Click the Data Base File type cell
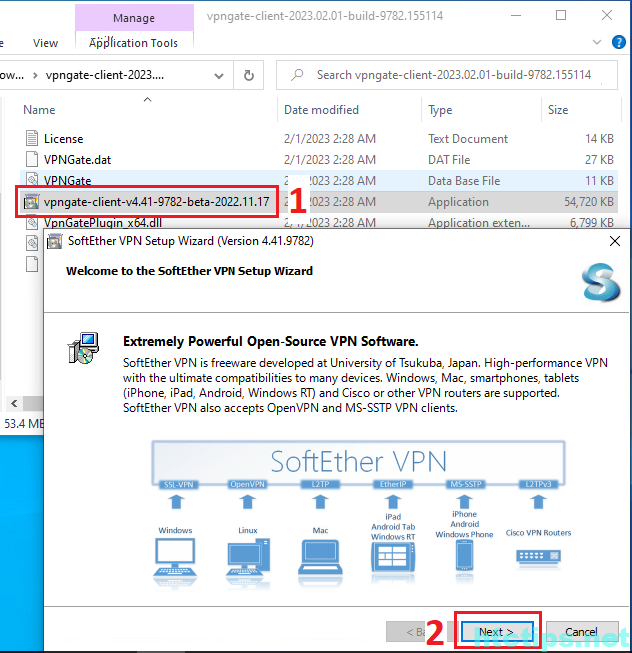This screenshot has height=653, width=632. tap(464, 181)
